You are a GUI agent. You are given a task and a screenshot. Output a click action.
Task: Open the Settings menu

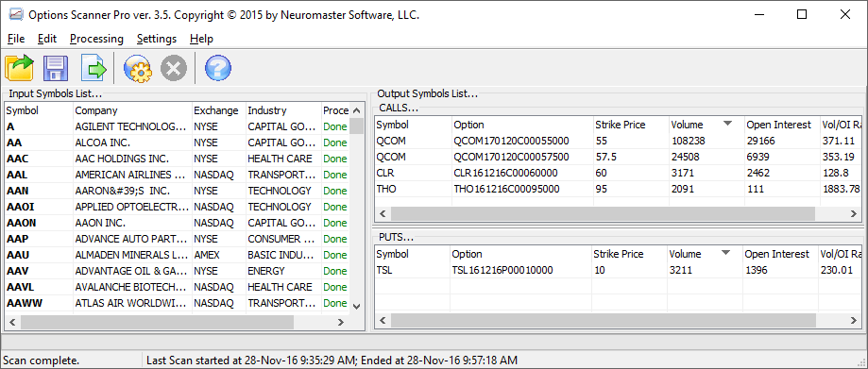pos(157,39)
